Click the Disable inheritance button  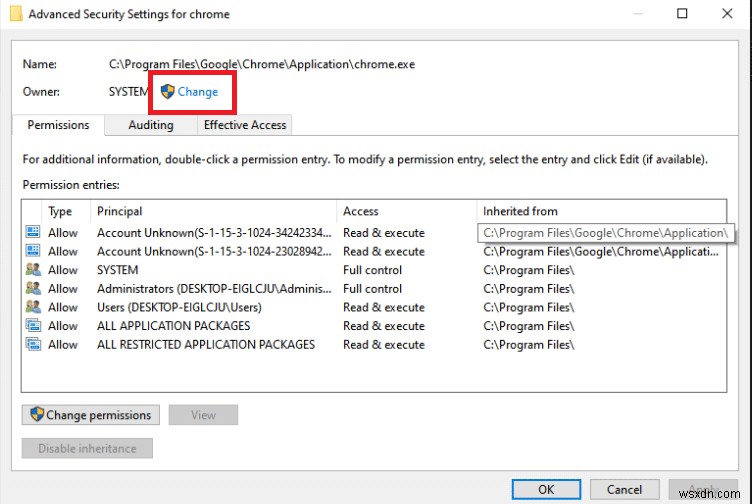point(87,448)
